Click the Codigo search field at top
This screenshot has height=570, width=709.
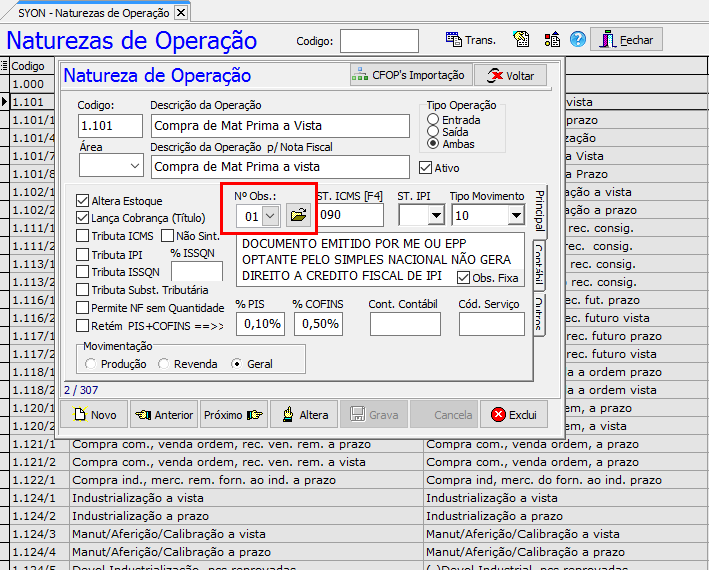click(x=379, y=41)
